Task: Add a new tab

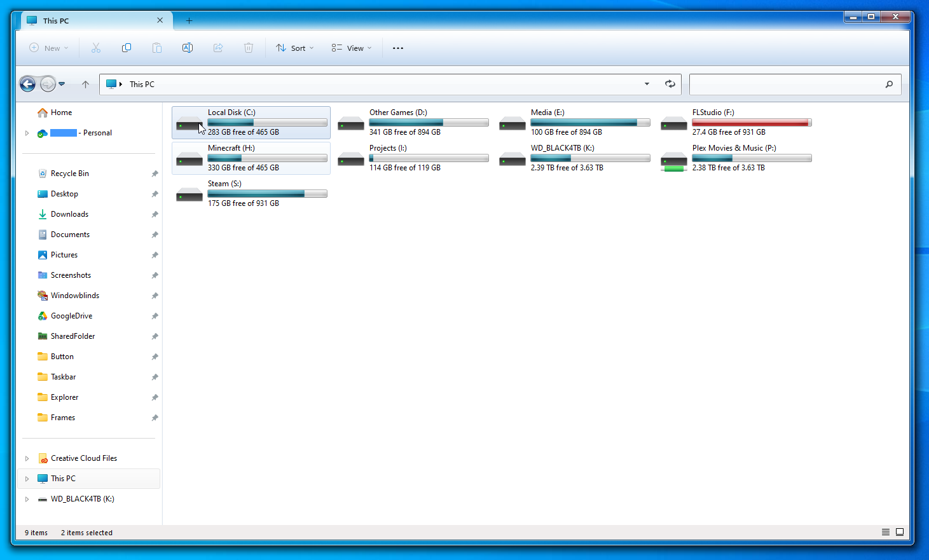Action: pyautogui.click(x=189, y=20)
